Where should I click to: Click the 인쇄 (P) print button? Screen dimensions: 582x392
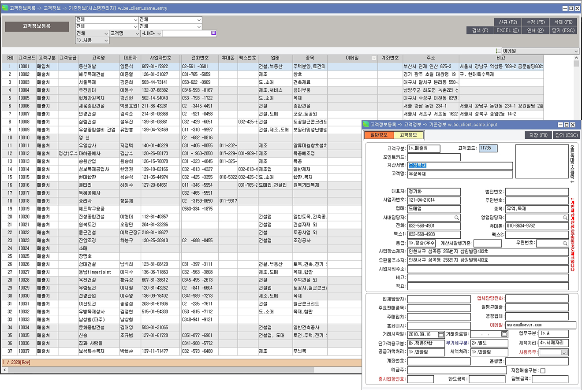[x=535, y=30]
